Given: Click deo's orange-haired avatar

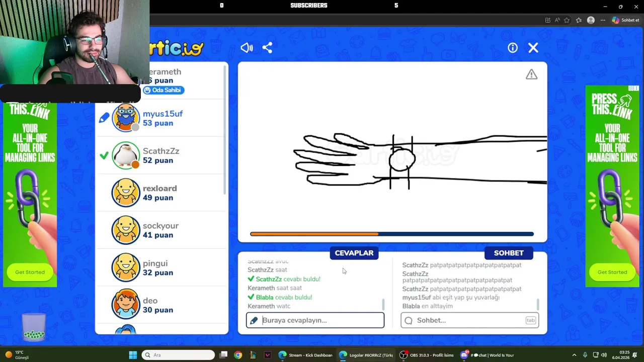Looking at the screenshot, I should point(125,305).
